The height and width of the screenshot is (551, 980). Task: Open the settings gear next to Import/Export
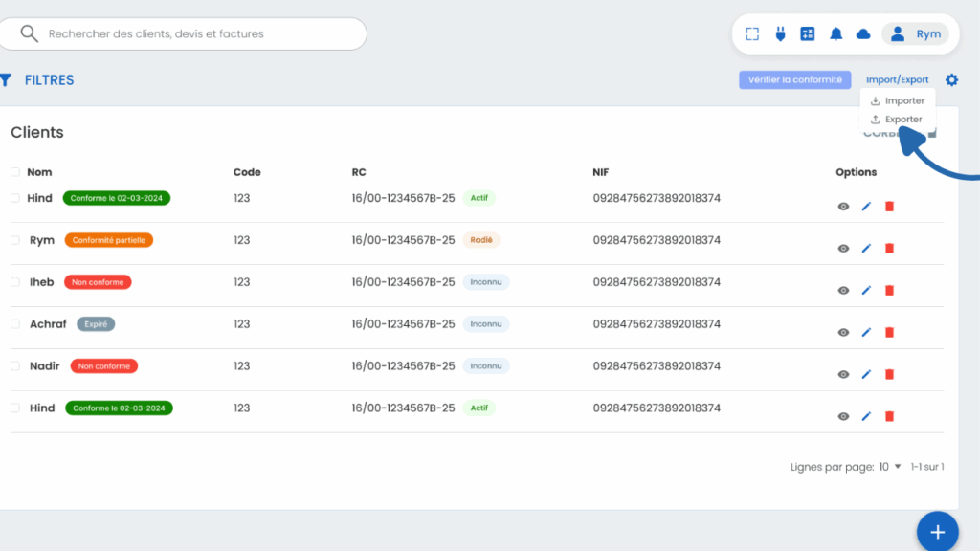(x=951, y=80)
